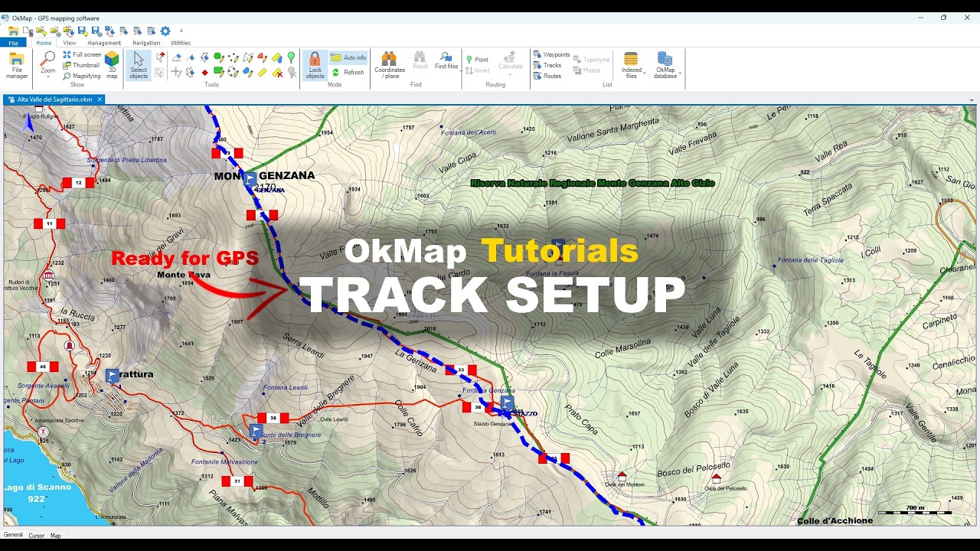
Task: Switch to the Navigation ribbon tab
Action: tap(146, 43)
